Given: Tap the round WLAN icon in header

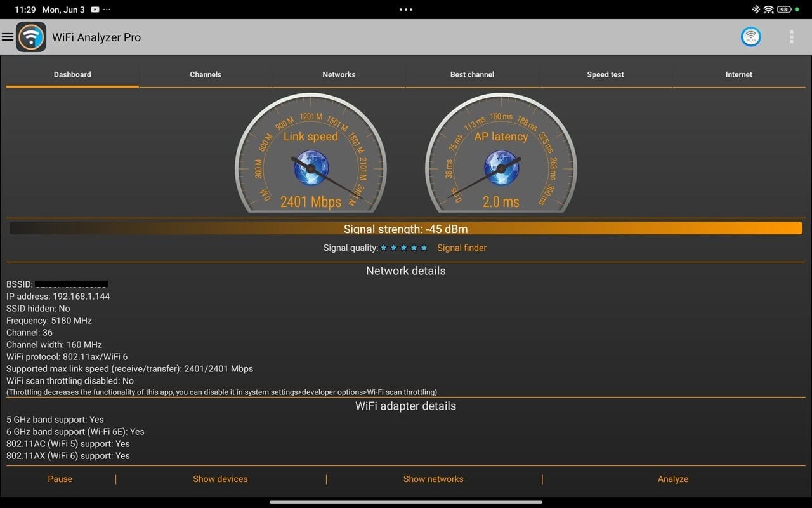Looking at the screenshot, I should click(x=751, y=37).
